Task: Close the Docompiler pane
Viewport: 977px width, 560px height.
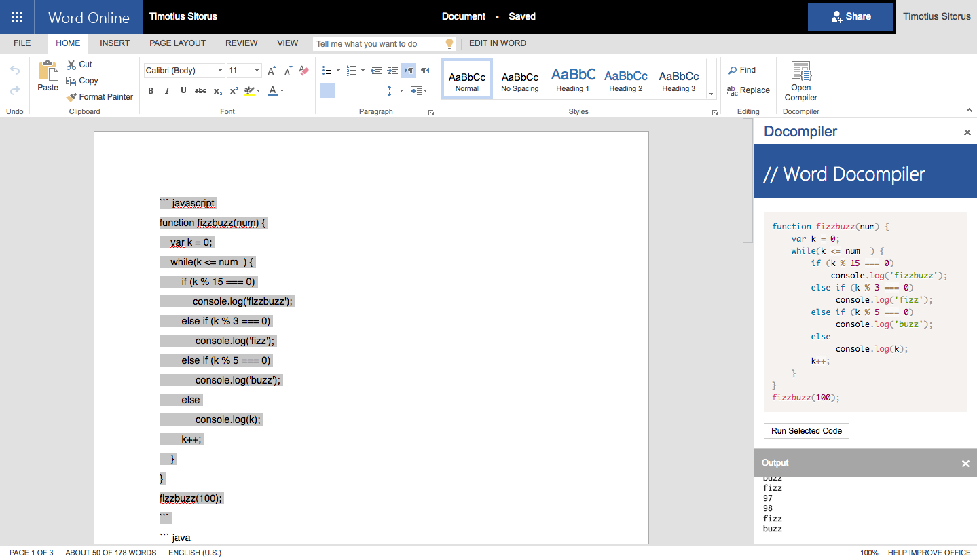Action: click(x=967, y=132)
